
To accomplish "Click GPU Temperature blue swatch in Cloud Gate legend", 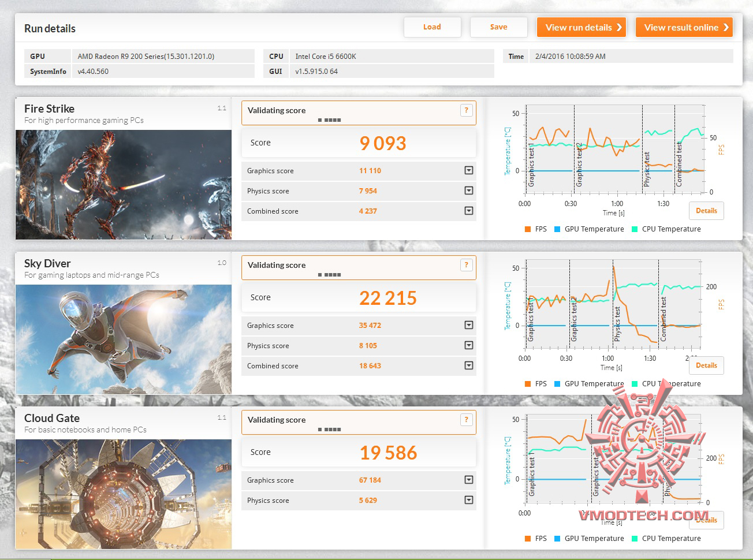I will coord(557,539).
